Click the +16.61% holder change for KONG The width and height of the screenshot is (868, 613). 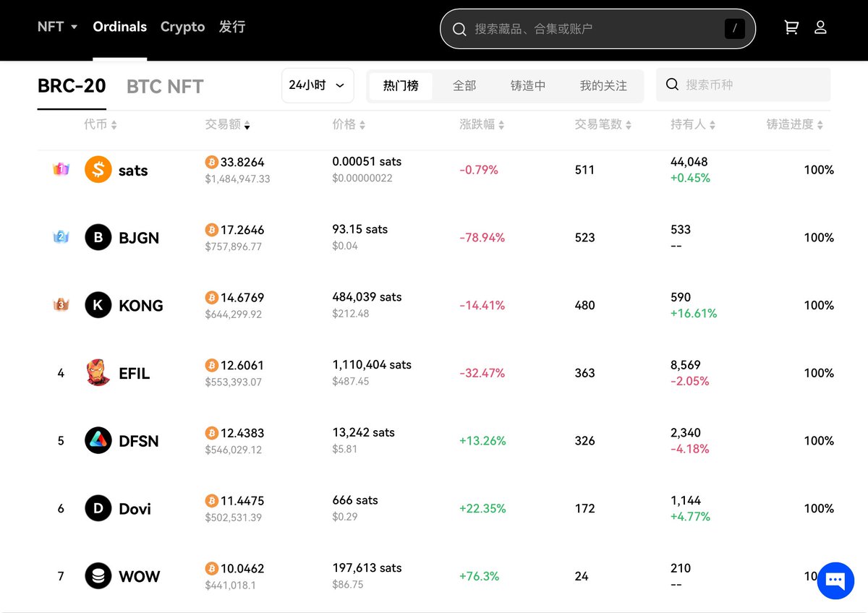click(694, 314)
